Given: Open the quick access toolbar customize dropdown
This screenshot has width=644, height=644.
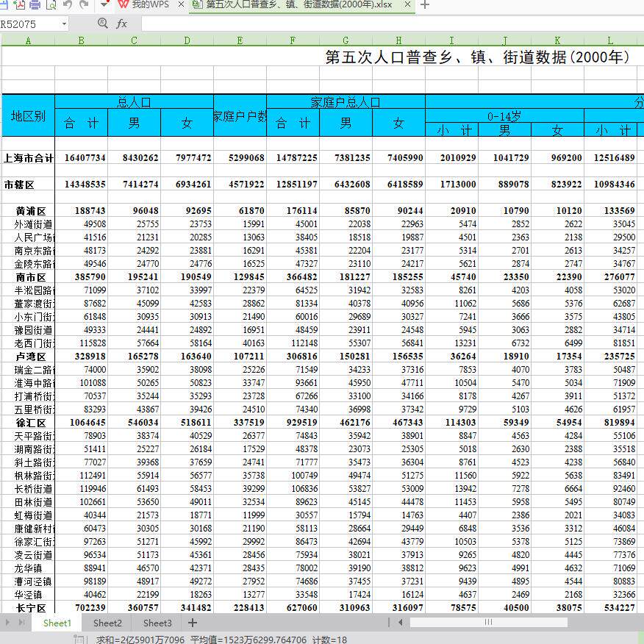Looking at the screenshot, I should pos(104,4).
